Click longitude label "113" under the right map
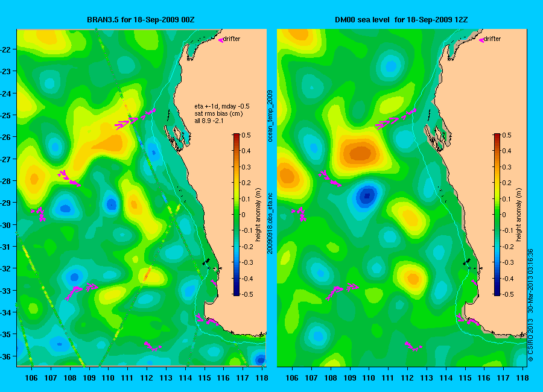 [427, 378]
